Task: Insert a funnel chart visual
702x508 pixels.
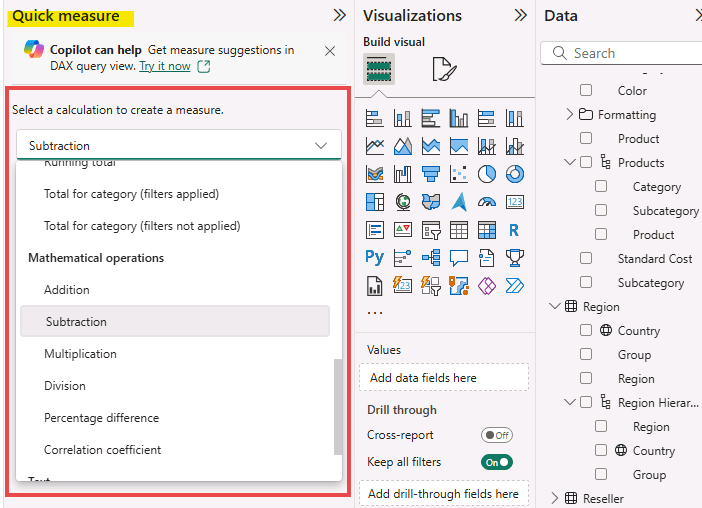Action: coord(431,174)
